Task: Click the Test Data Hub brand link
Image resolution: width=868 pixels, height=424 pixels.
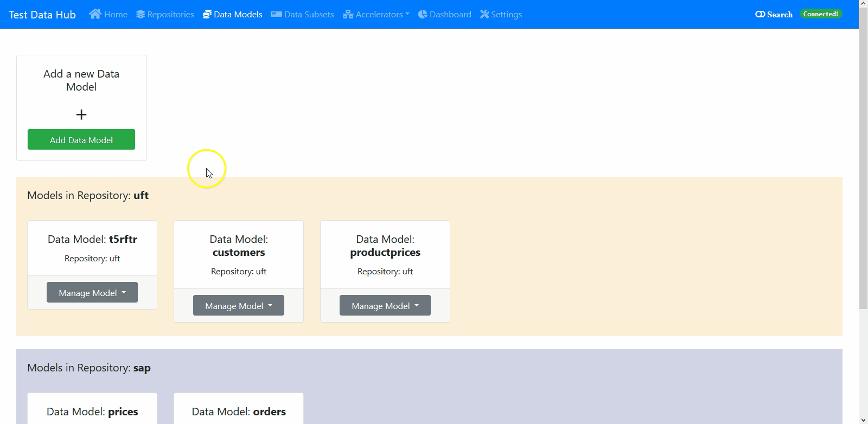Action: pos(42,15)
